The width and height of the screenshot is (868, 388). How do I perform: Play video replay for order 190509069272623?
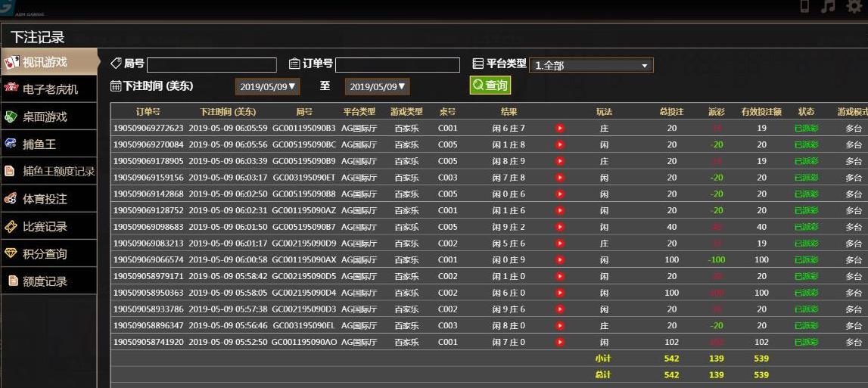coord(560,129)
